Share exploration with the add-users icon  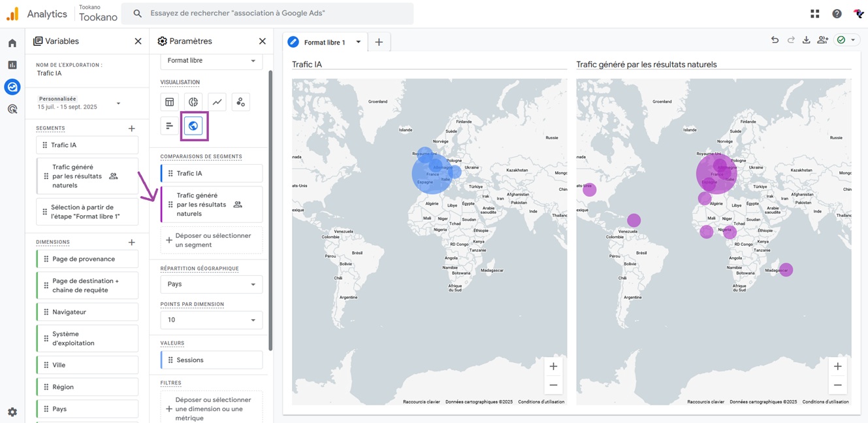click(x=822, y=40)
